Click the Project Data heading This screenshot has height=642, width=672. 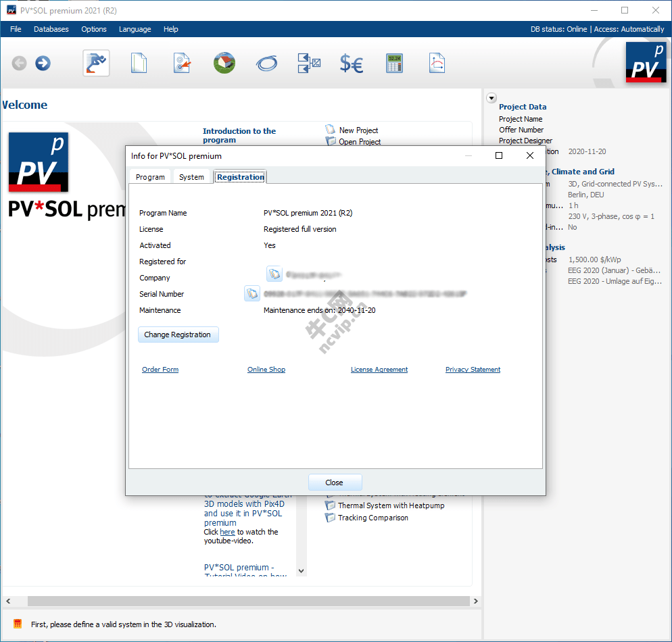523,107
